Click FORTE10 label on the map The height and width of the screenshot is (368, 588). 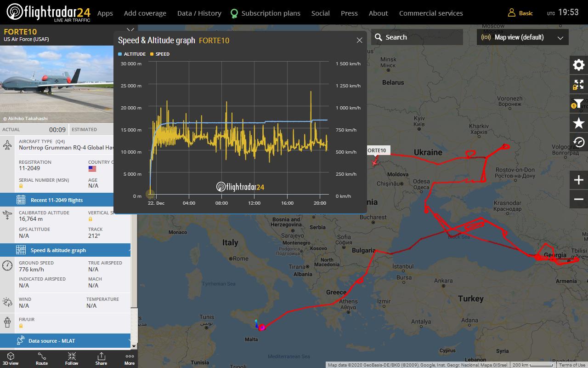point(378,150)
